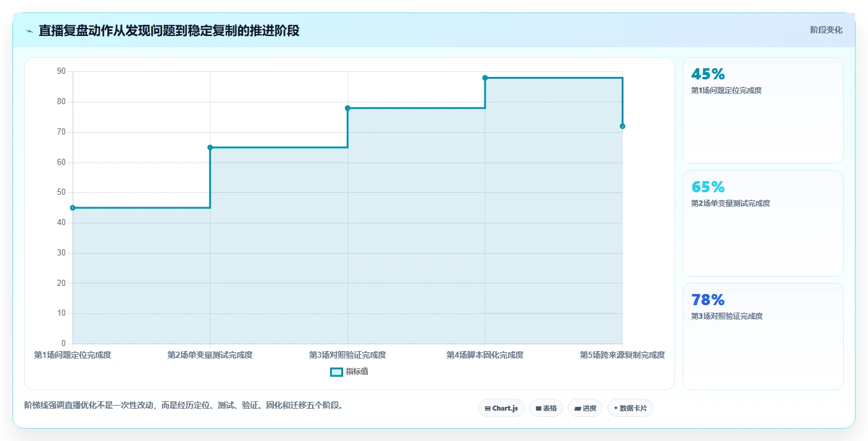
Task: Click the y-axis value 0
Action: [63, 344]
